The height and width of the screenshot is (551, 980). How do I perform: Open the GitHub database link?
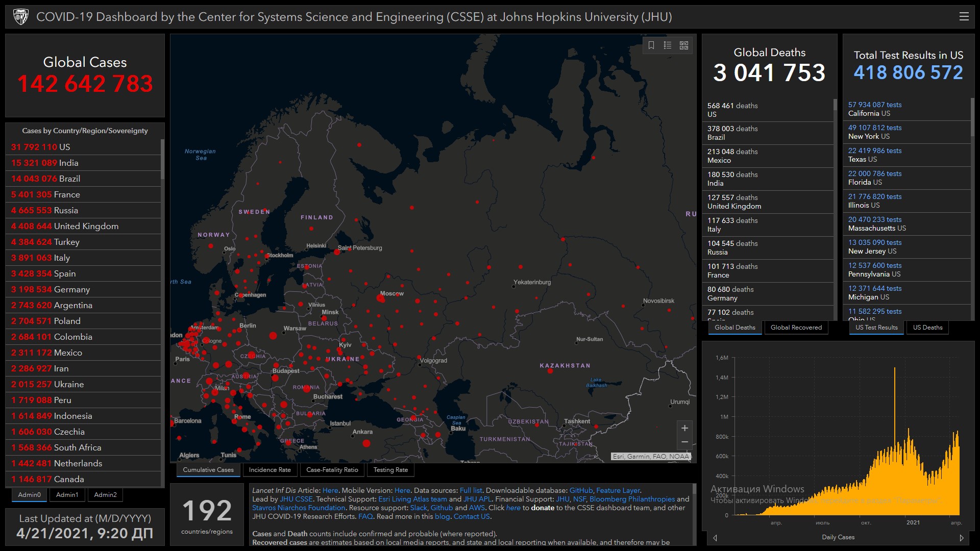pos(581,490)
